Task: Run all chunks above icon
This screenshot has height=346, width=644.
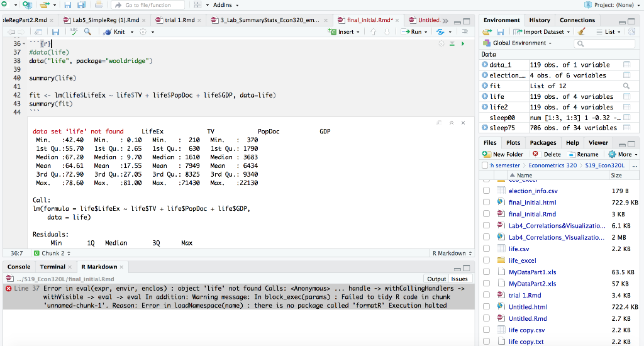Action: click(x=452, y=43)
